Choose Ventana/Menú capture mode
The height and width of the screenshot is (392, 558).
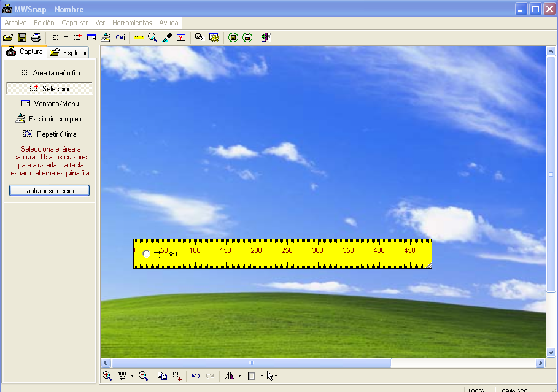[50, 104]
